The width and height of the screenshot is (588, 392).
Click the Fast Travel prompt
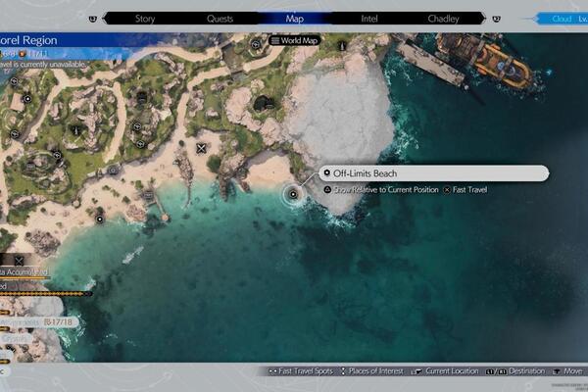click(x=465, y=190)
